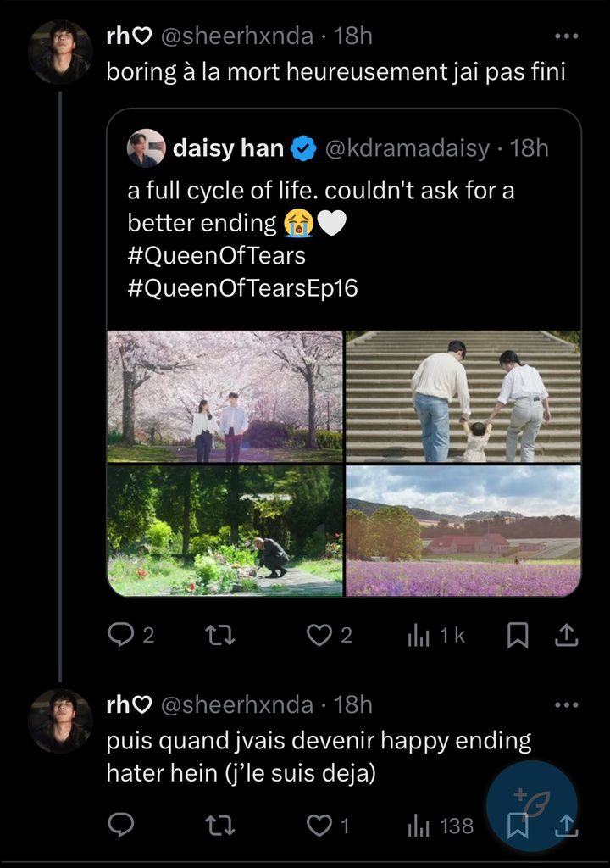Retweet the happy ending hater tweet

(219, 825)
